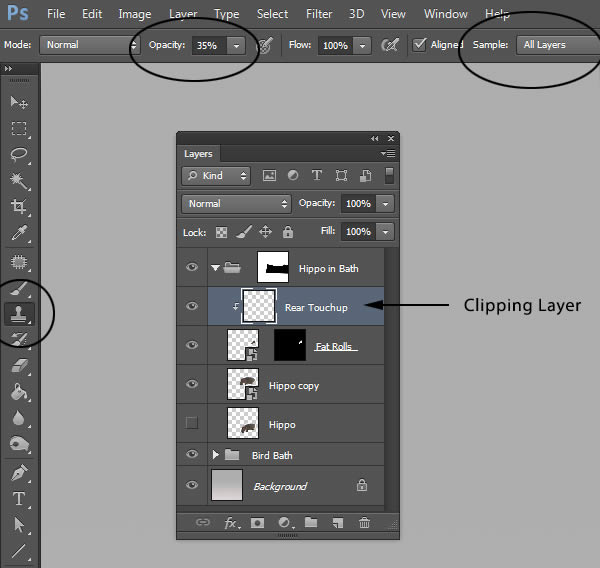
Task: Show the hidden Hippo layer
Action: 192,423
